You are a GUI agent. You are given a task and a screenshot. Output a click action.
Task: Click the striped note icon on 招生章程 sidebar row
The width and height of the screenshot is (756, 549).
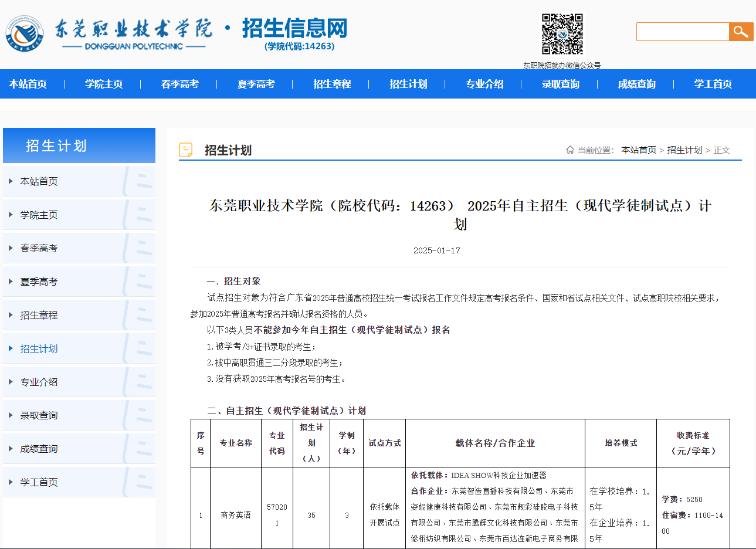click(x=141, y=314)
